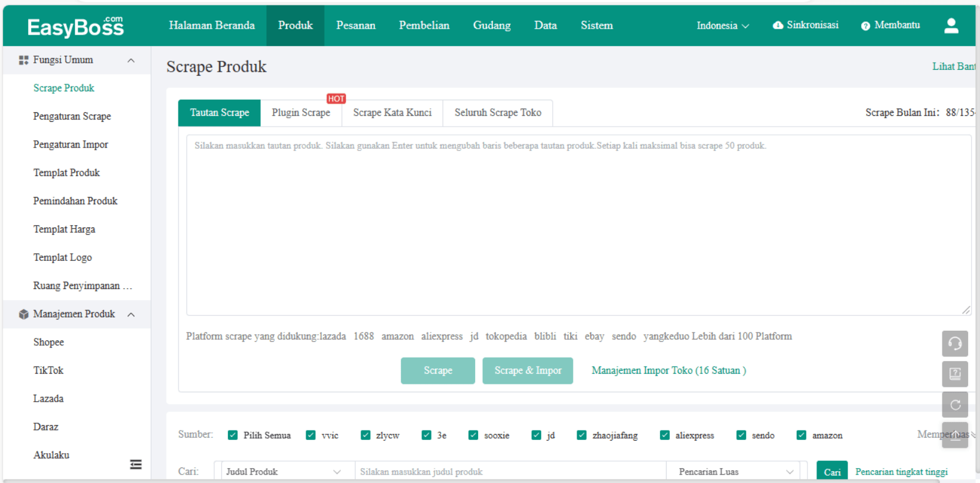Grab the text area resize handle

click(x=966, y=309)
